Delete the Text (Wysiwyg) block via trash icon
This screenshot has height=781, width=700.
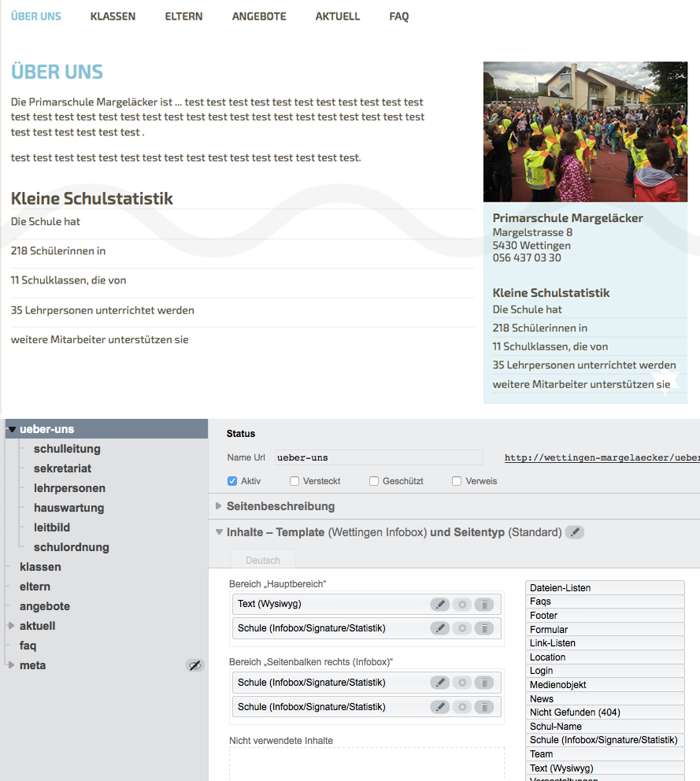pos(484,604)
